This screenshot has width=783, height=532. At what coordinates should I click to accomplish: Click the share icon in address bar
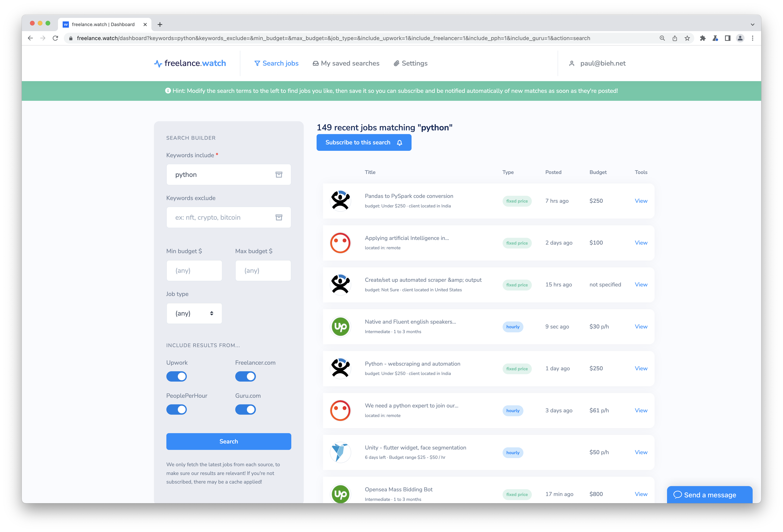674,38
